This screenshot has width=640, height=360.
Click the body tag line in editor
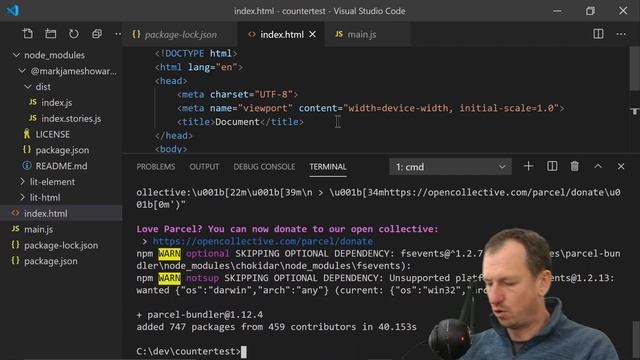click(x=171, y=149)
